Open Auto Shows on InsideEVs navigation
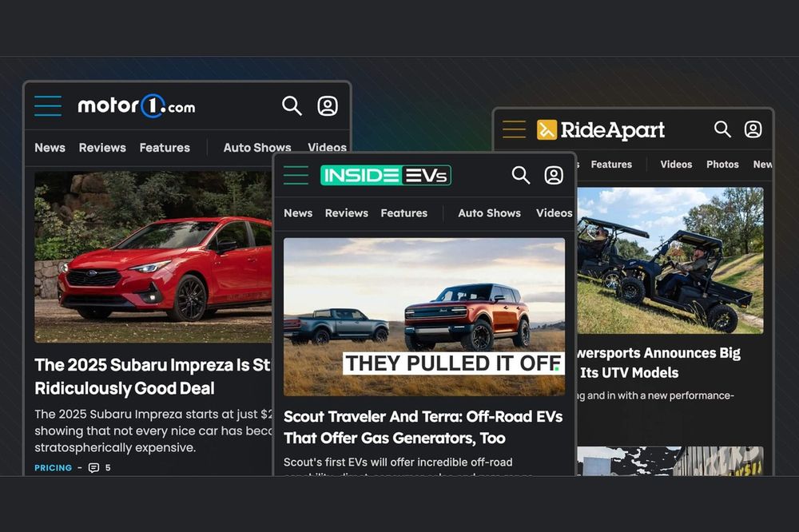Screen dimensions: 799x532 [x=489, y=213]
